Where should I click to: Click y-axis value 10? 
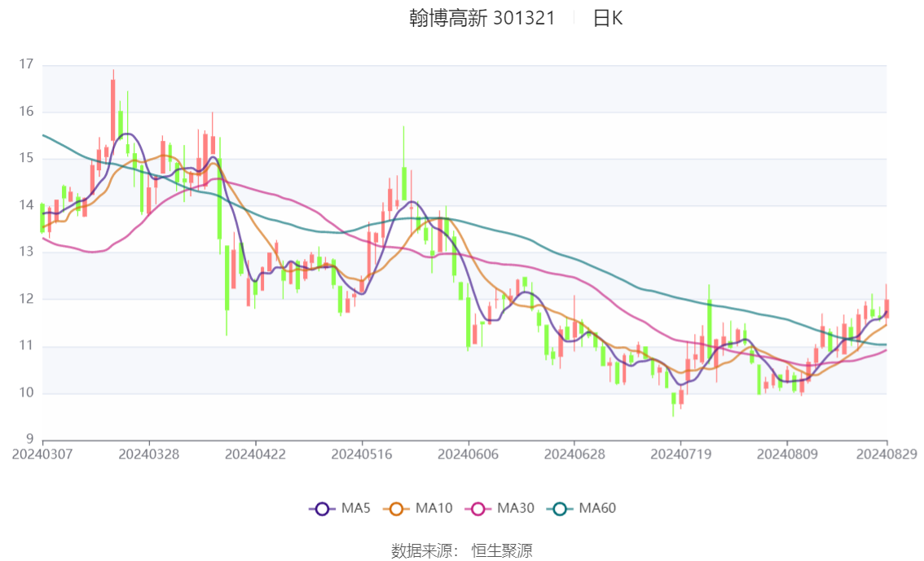click(26, 392)
